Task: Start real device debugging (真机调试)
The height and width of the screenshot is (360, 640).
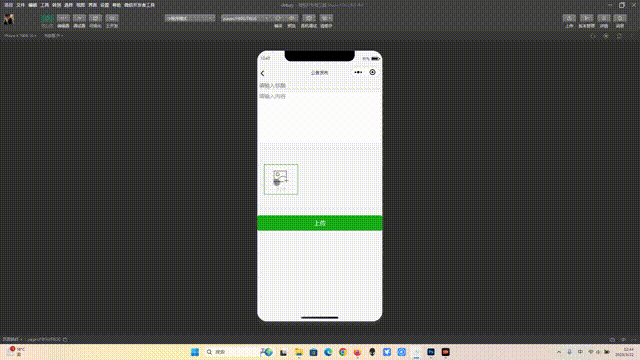Action: (309, 18)
